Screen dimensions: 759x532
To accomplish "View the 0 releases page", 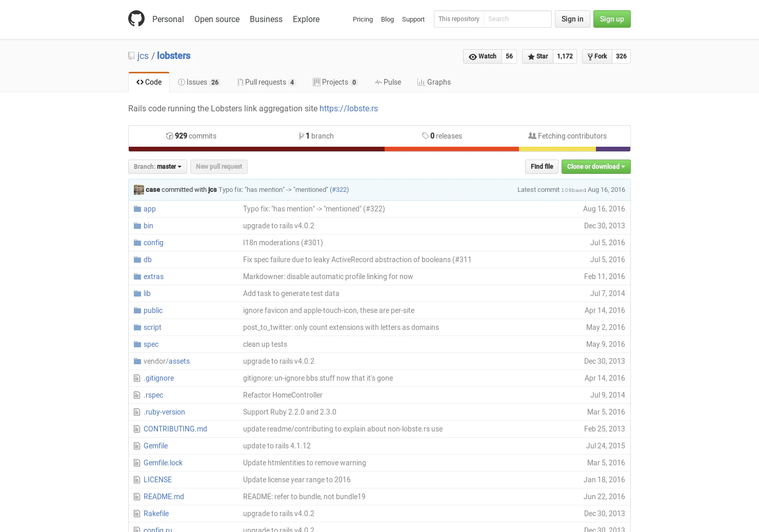I will [x=442, y=136].
